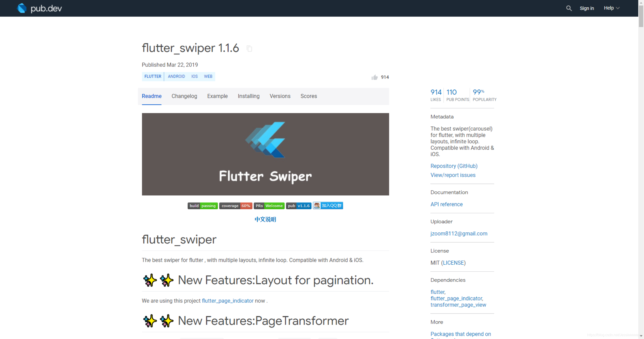Screen dimensions: 644x339
Task: Click the IOS platform tag
Action: point(195,77)
